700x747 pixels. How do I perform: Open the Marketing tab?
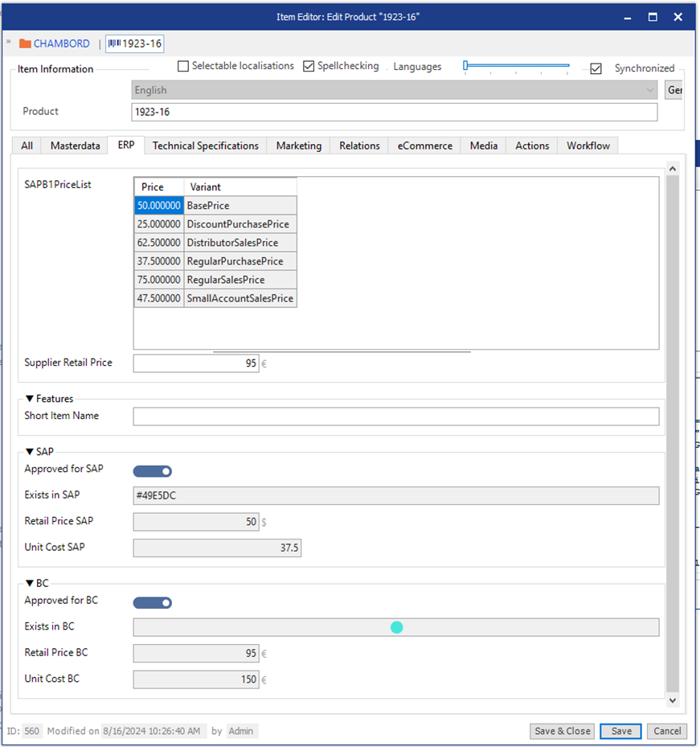click(299, 146)
